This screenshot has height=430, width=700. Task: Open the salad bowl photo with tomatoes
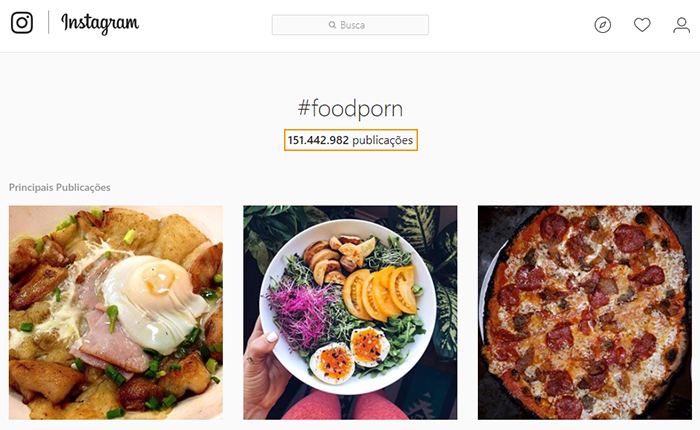[350, 312]
